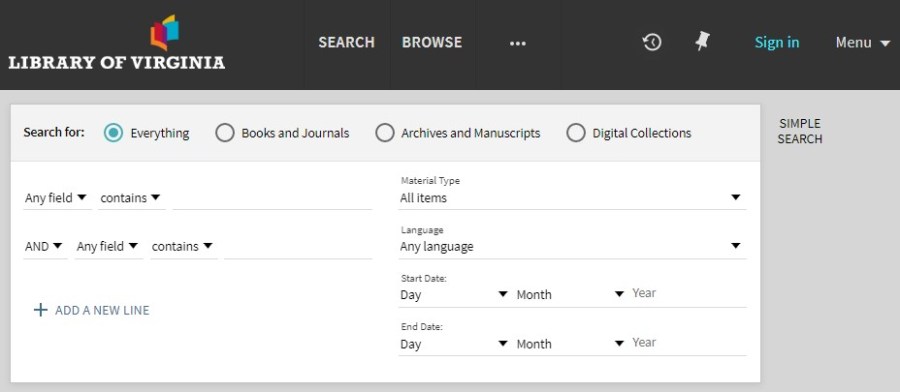The width and height of the screenshot is (900, 392).
Task: Open pinned favorites with pushpin icon
Action: click(x=703, y=42)
